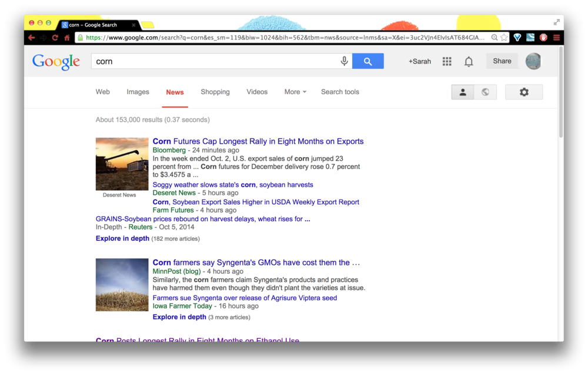The image size is (588, 375).
Task: Click the corn field news thumbnail
Action: pos(122,285)
